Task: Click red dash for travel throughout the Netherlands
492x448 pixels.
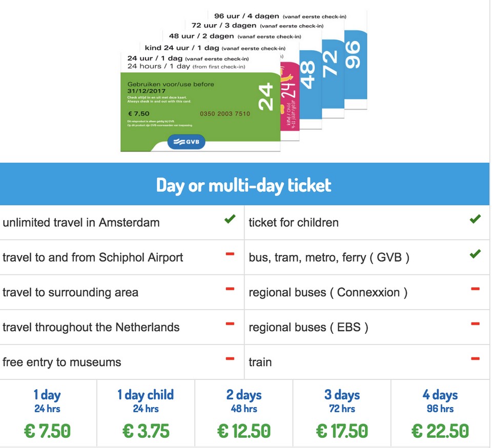Action: [230, 324]
